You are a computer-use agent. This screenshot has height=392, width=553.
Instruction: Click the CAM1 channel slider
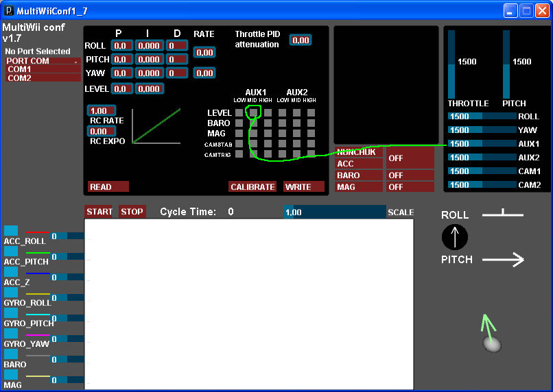482,171
